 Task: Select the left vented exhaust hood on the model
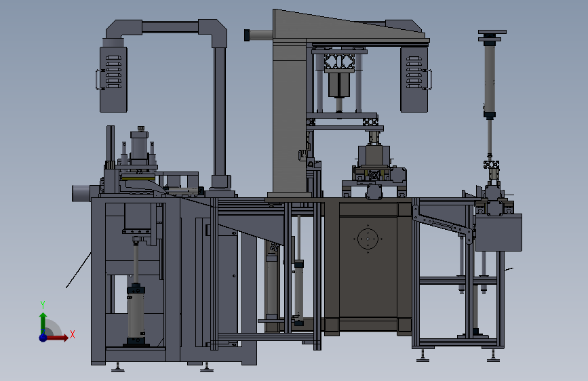coord(113,79)
